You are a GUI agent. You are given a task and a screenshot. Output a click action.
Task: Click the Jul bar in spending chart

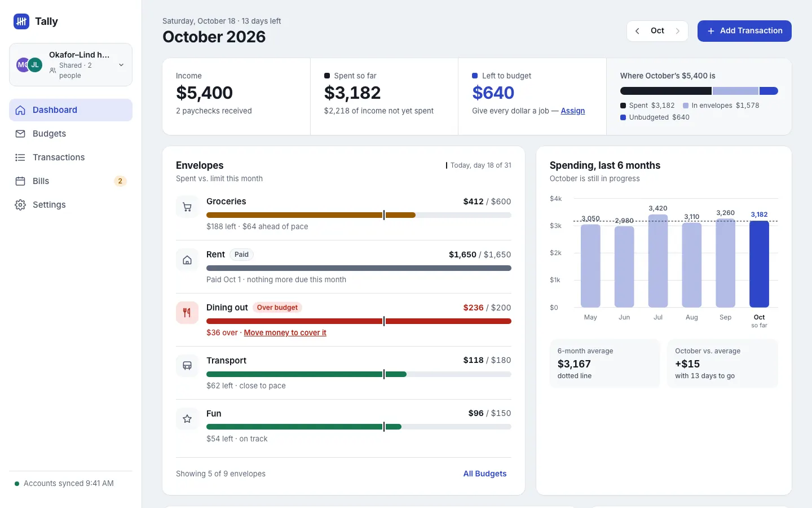658,261
